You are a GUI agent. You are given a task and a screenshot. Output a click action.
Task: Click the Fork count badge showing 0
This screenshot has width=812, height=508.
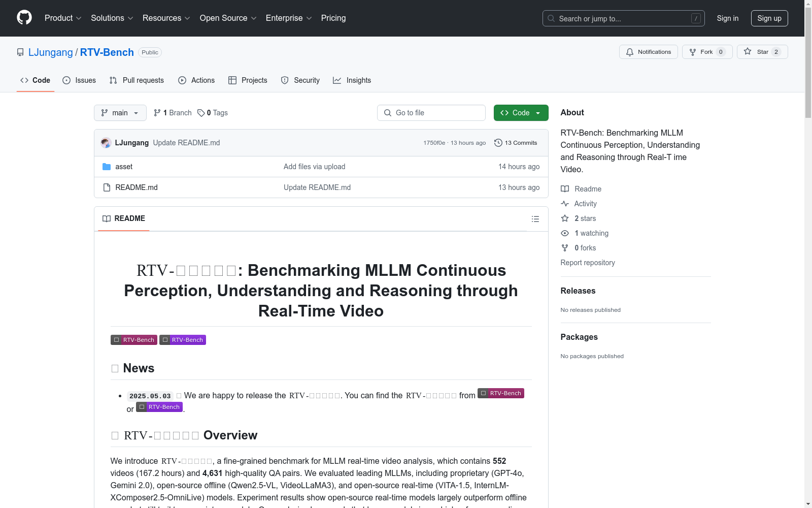(x=721, y=52)
